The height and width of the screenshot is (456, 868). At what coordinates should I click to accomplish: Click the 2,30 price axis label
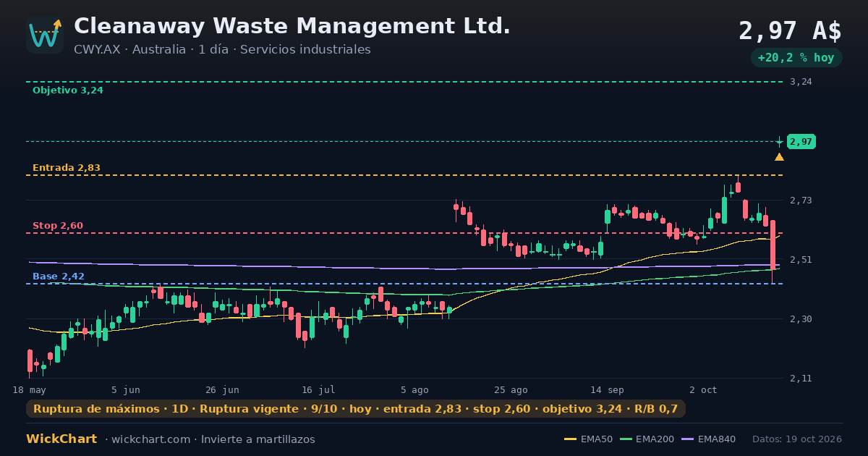[801, 319]
